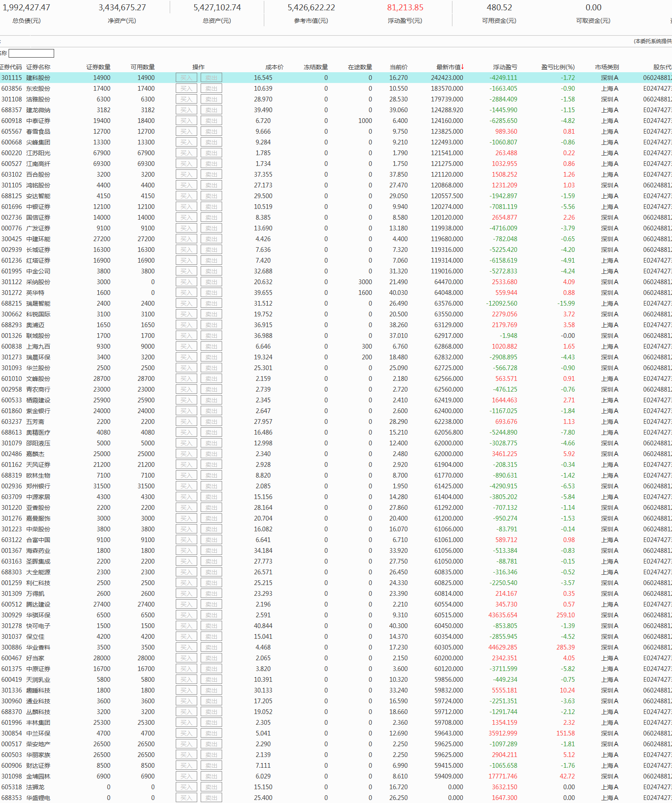Click 买入 in the 中金公司 row
Screen dimensions: 672x803
click(x=186, y=271)
